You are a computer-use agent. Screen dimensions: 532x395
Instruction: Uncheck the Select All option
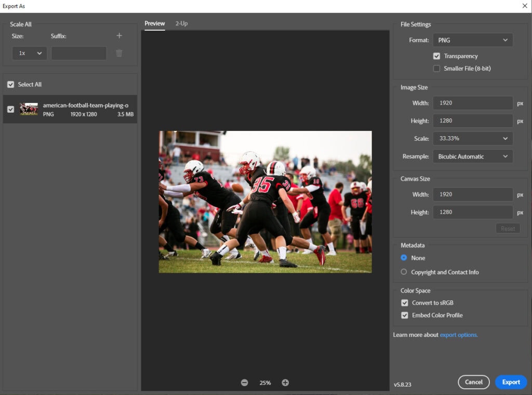coord(11,84)
